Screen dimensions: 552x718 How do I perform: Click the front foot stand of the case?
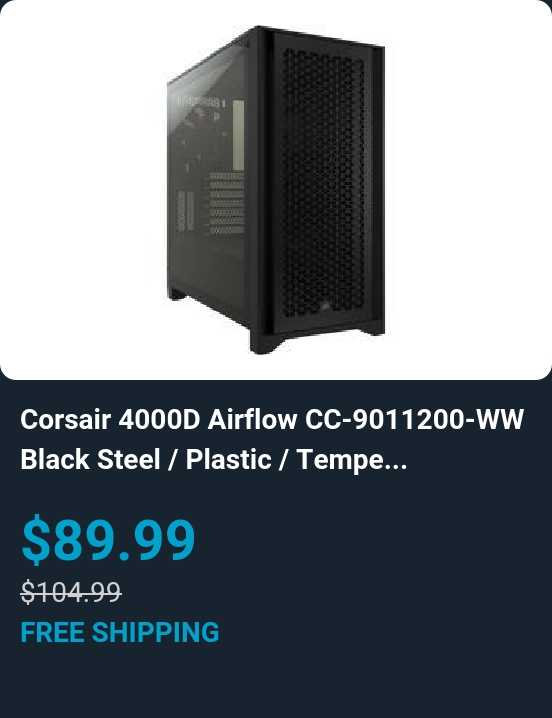(x=266, y=343)
